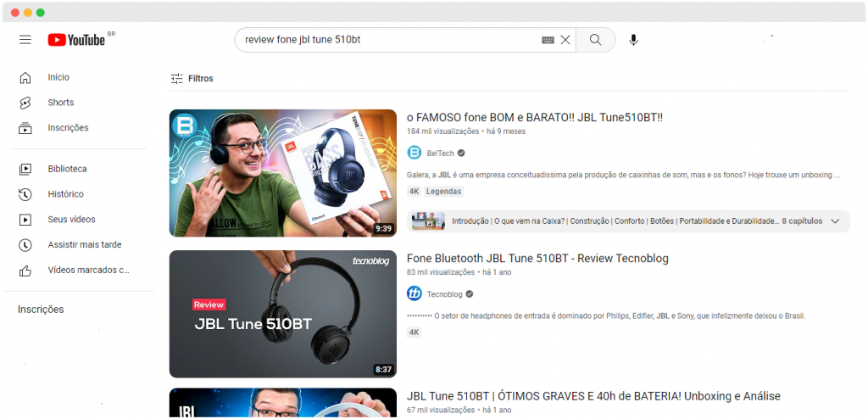Viewport: 868px width, 419px height.
Task: Click '184 mil visualizações • há 9 meses' text
Action: click(x=466, y=131)
